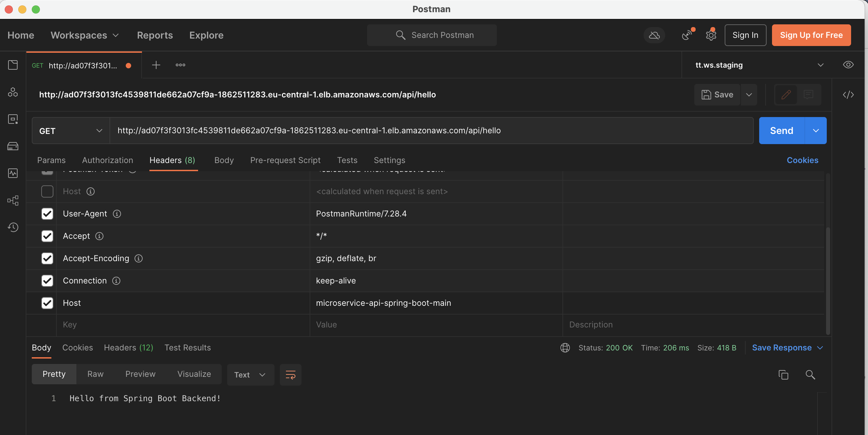Open the APIs sidebar icon
The image size is (868, 435).
(x=13, y=92)
